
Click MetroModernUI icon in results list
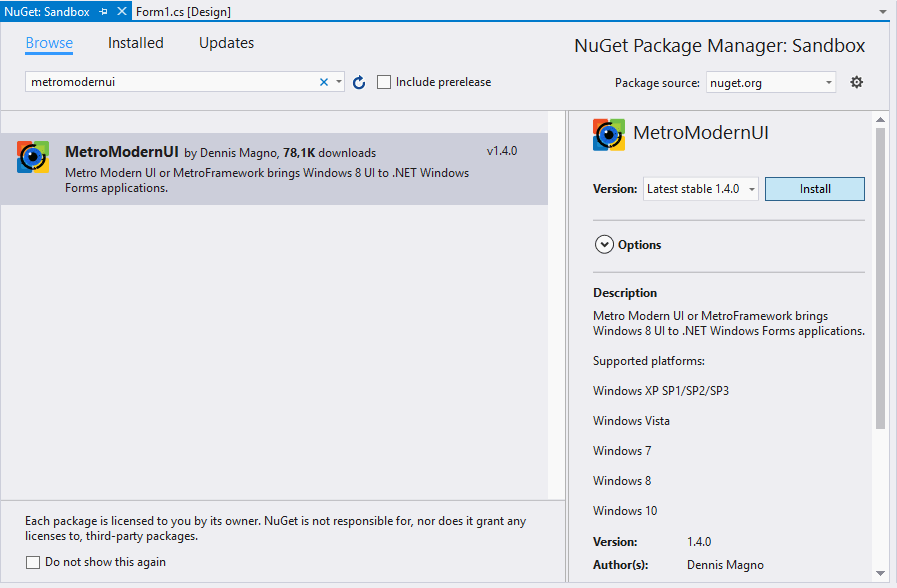point(33,157)
